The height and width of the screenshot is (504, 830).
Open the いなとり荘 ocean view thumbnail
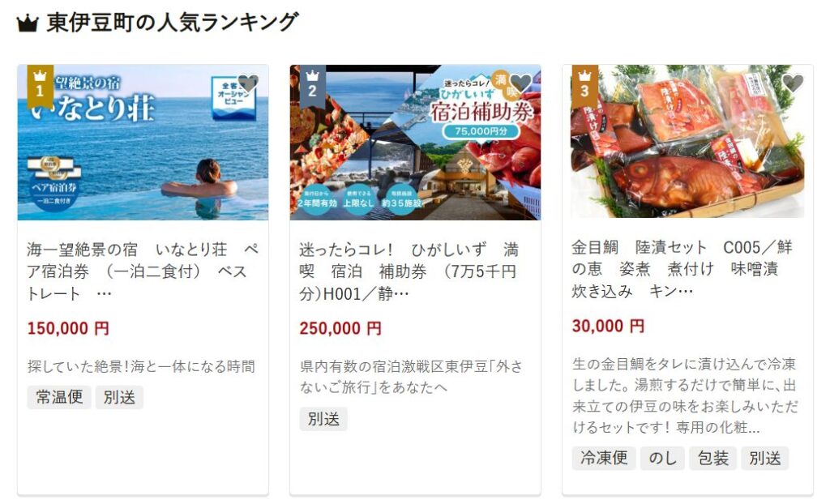pyautogui.click(x=143, y=143)
